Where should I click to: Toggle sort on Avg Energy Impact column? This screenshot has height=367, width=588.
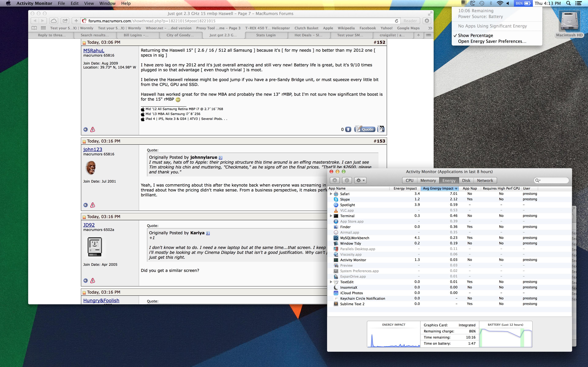point(439,188)
